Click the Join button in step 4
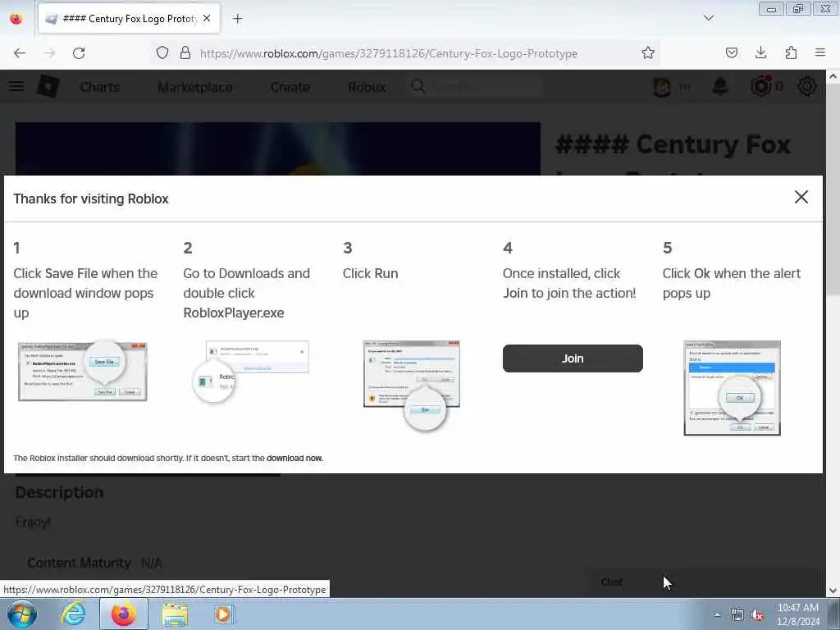Screen dimensions: 840x630 click(x=572, y=358)
